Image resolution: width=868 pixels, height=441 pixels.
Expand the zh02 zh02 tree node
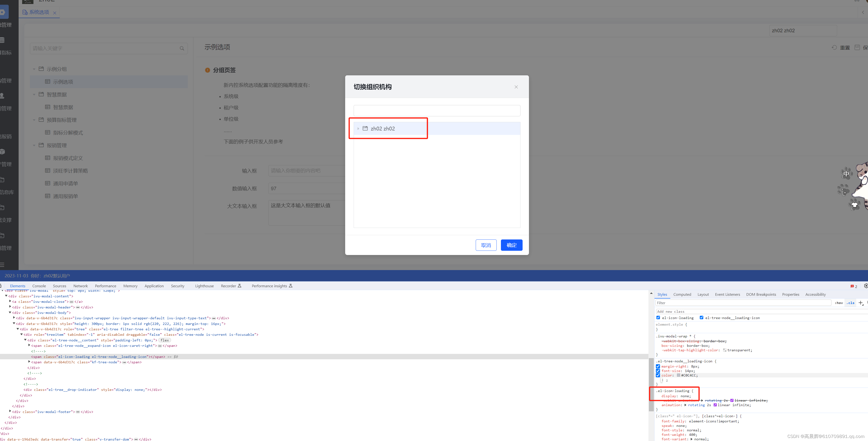pos(358,128)
